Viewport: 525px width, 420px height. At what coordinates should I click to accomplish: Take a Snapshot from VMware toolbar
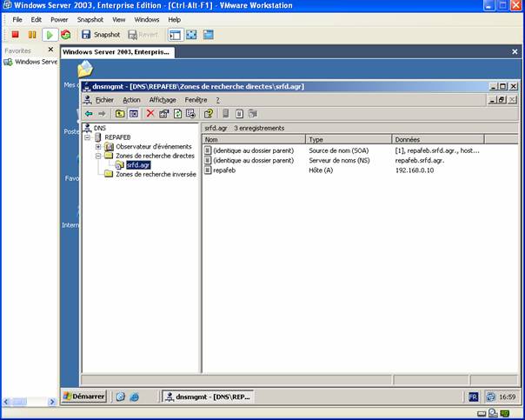tap(101, 35)
